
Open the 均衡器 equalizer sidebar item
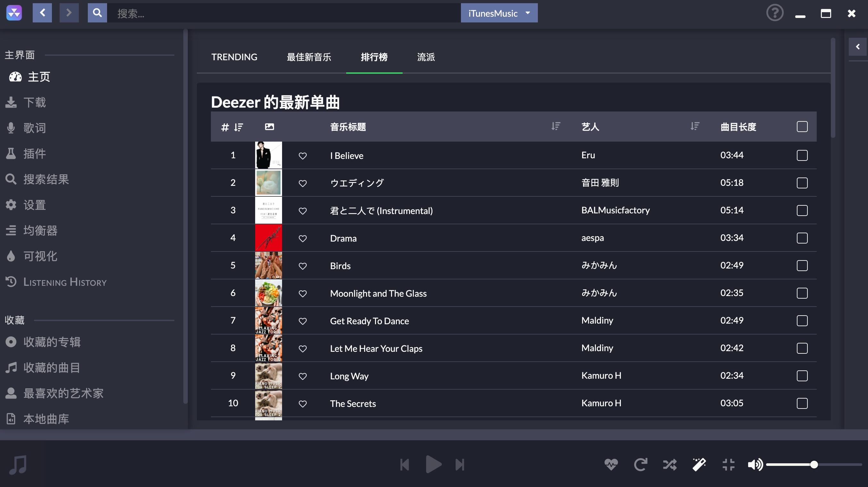31,230
